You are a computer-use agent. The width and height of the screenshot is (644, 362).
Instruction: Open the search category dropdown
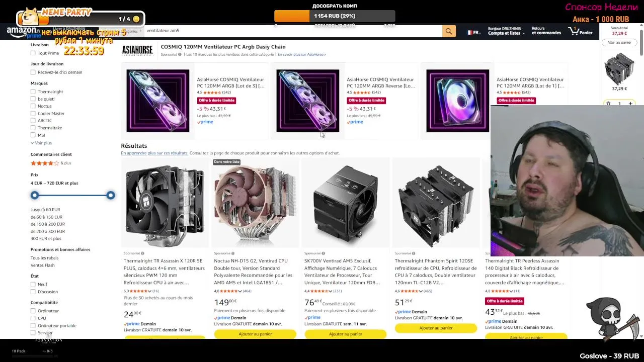pyautogui.click(x=132, y=31)
